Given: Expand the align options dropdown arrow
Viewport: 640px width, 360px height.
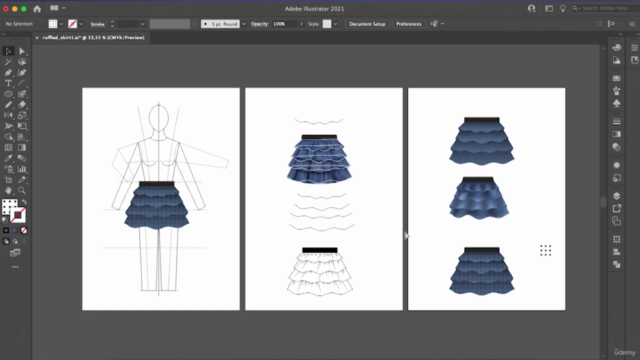Looking at the screenshot, I should (442, 24).
